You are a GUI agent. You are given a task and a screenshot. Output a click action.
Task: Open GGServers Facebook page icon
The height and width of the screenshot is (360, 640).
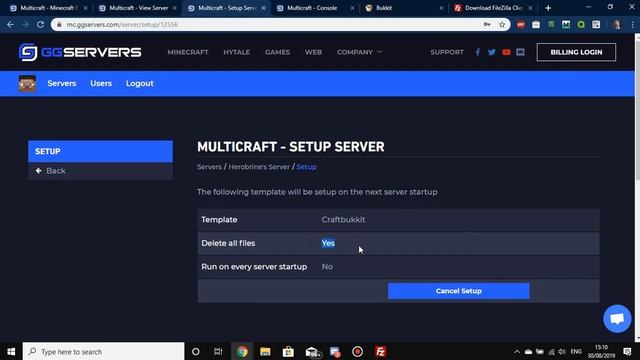(478, 52)
